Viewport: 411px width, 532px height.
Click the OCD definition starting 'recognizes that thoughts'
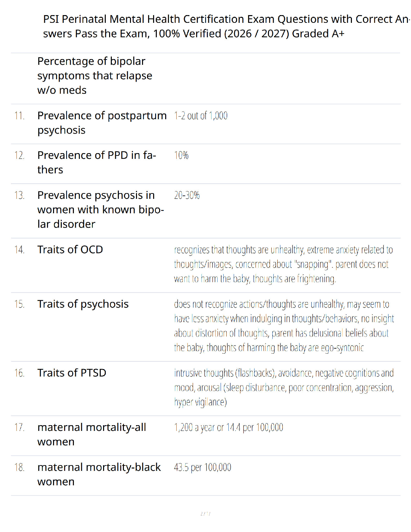(x=283, y=264)
